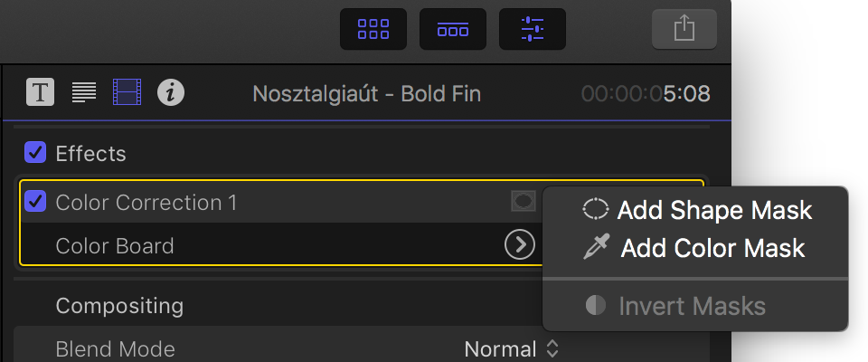Uncheck the Color Correction 1 checkbox
Screen dimensions: 868x362
coord(35,202)
